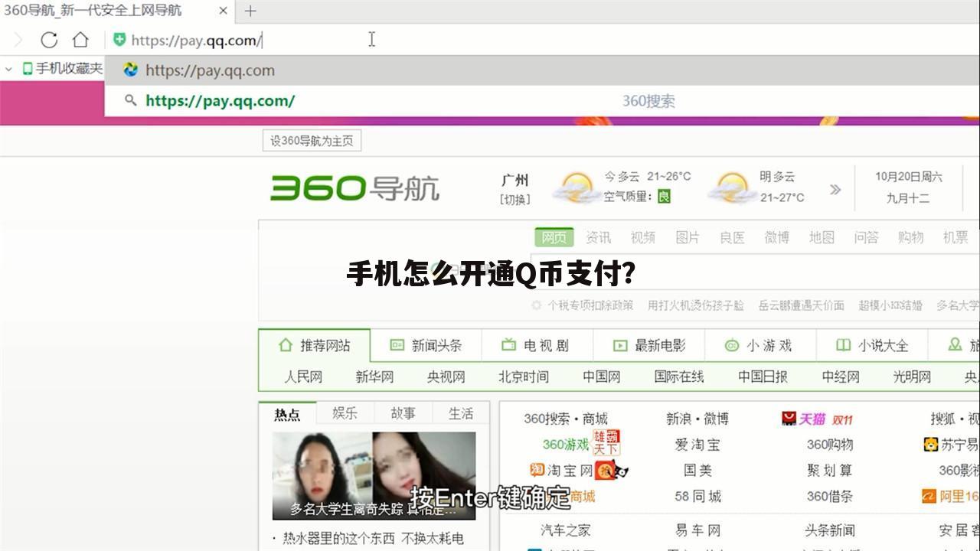Open news thumbnail 多名大学生离奇失踪
This screenshot has height=551, width=980.
374,476
